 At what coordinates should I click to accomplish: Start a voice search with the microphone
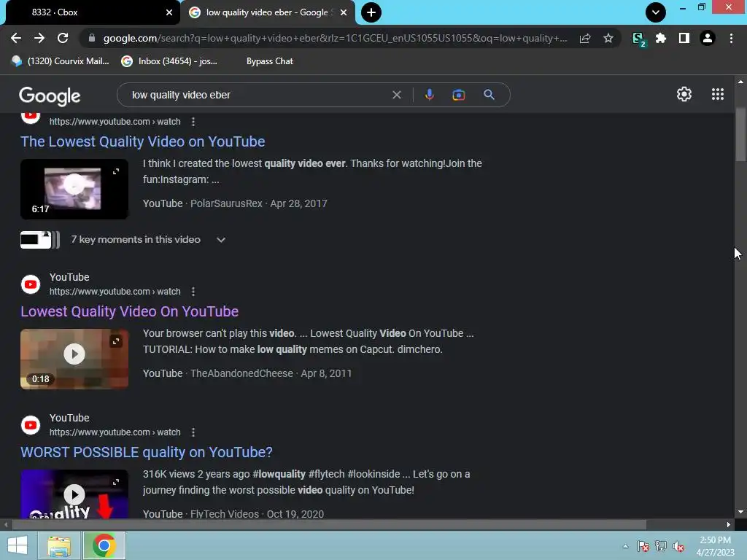(x=429, y=95)
